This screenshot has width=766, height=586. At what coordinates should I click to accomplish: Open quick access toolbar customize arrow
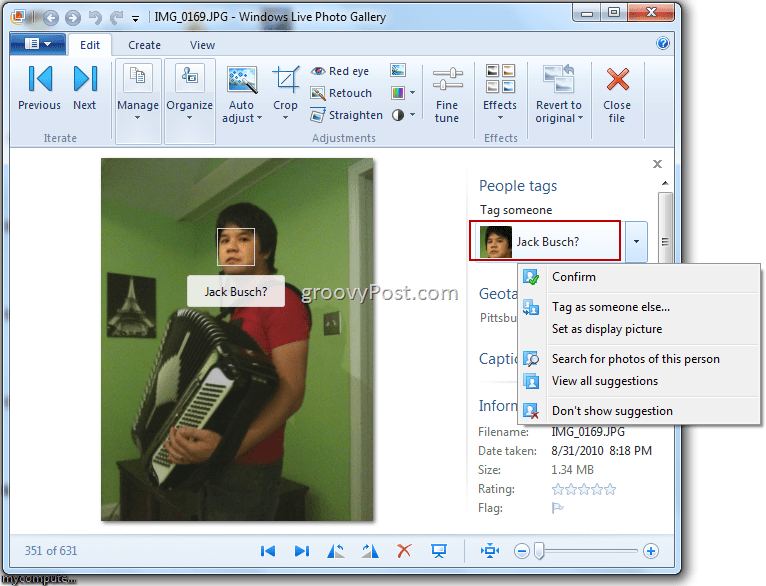click(135, 19)
